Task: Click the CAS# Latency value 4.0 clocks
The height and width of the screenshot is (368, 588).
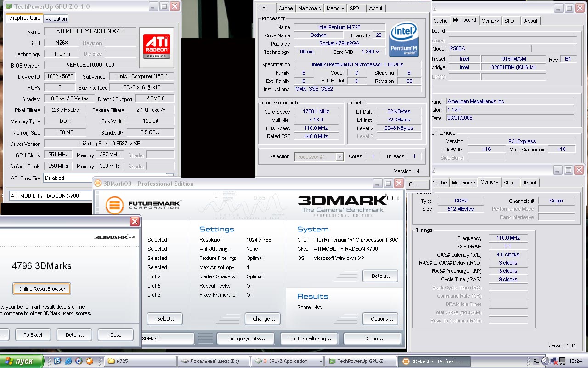Action: [x=508, y=255]
